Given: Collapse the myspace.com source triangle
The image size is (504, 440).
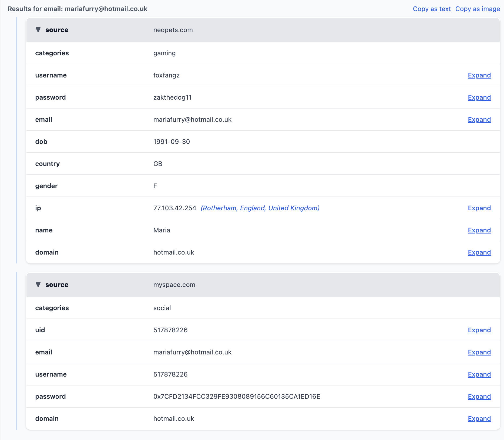Looking at the screenshot, I should 38,285.
